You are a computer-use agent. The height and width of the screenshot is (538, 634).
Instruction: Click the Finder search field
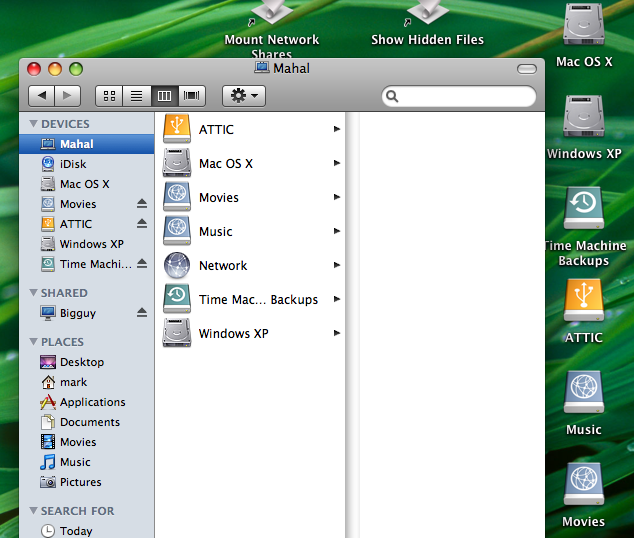point(459,96)
